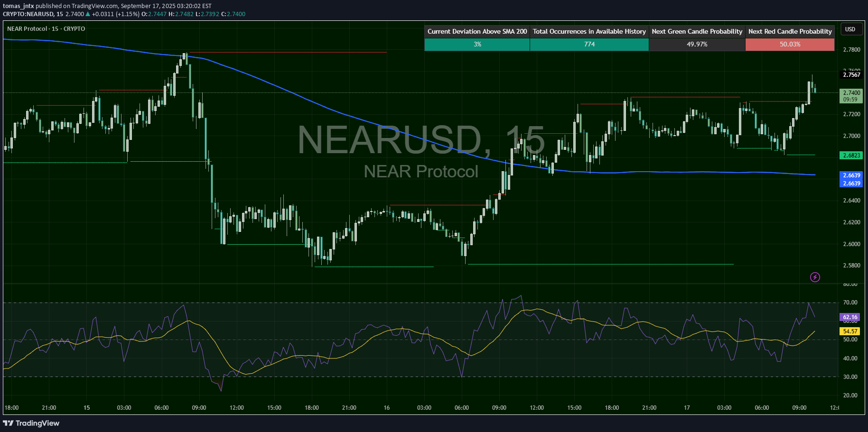Image resolution: width=868 pixels, height=432 pixels.
Task: Click the H:2.7482 high value
Action: [181, 14]
